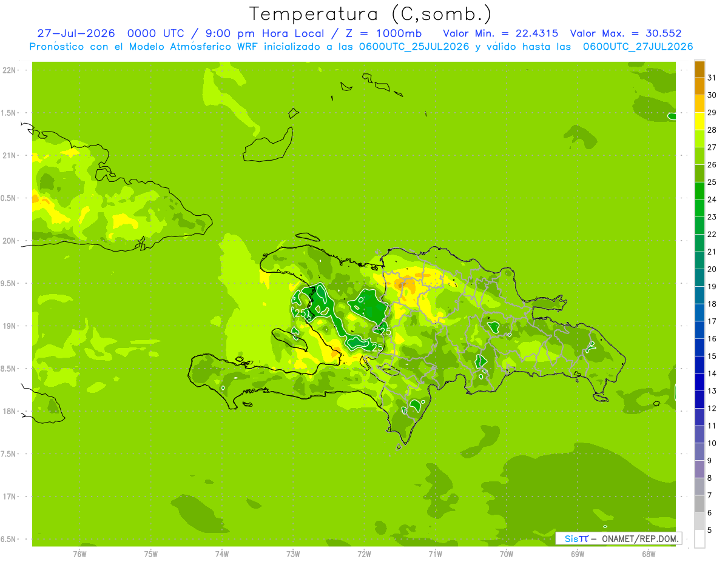Click the 21N latitude tick label
The height and width of the screenshot is (562, 728).
click(10, 155)
